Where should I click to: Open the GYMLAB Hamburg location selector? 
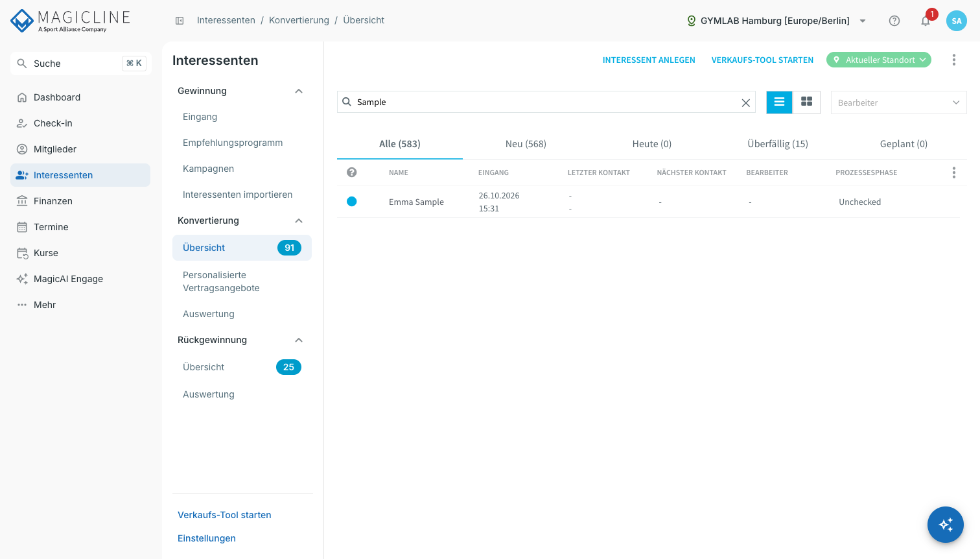[x=776, y=21]
